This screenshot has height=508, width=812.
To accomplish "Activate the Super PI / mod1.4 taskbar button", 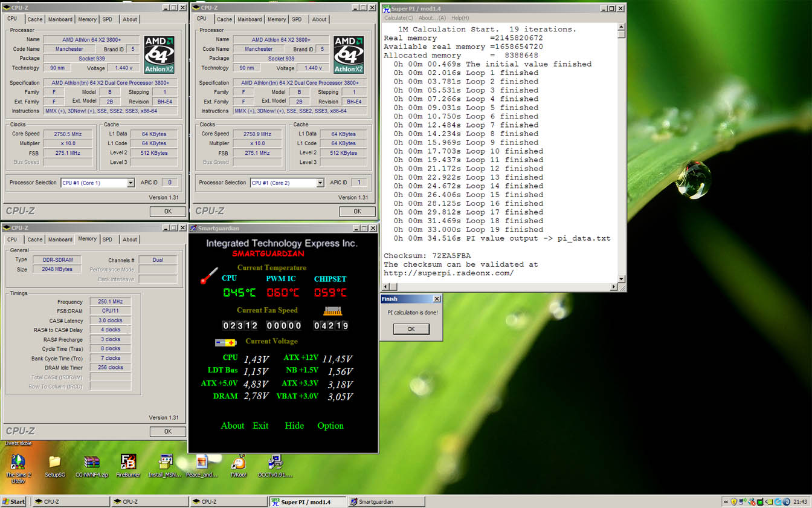I will tap(308, 502).
